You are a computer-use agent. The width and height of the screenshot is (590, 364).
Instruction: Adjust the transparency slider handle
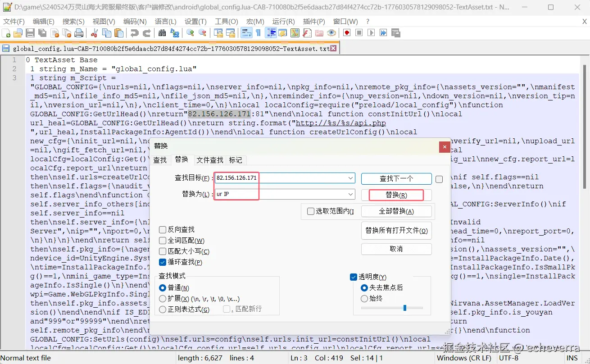pos(405,308)
